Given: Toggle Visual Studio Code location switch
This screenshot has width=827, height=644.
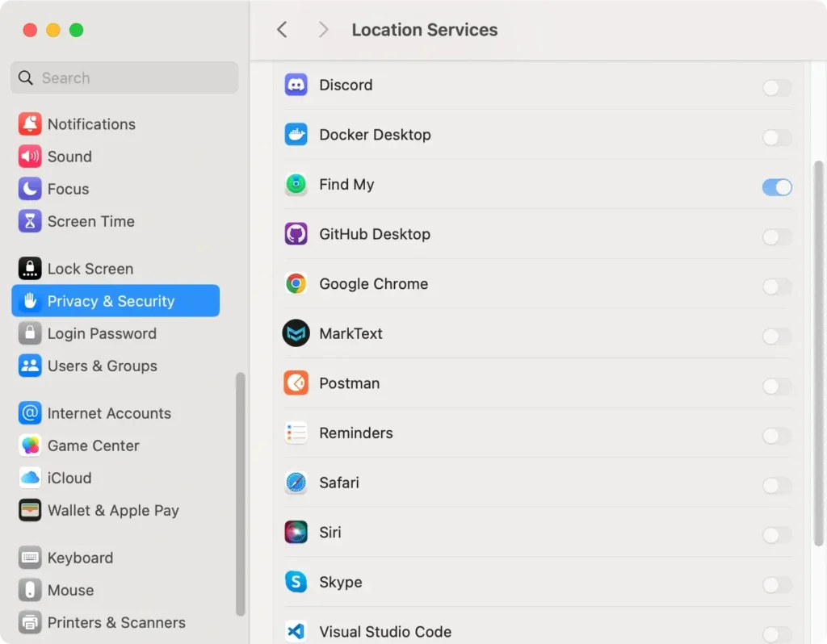Looking at the screenshot, I should (x=777, y=634).
